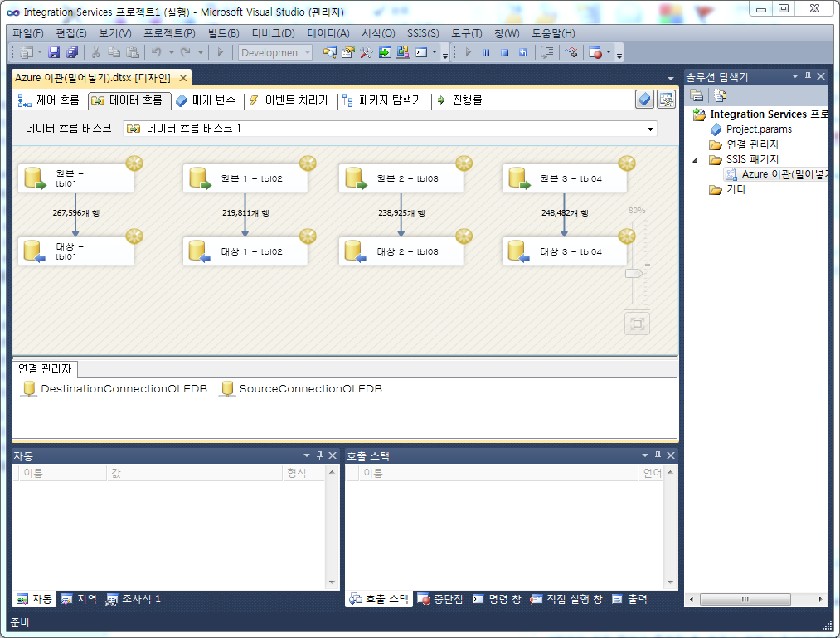This screenshot has width=840, height=638.
Task: Pause execution with the Break All icon
Action: coord(487,52)
